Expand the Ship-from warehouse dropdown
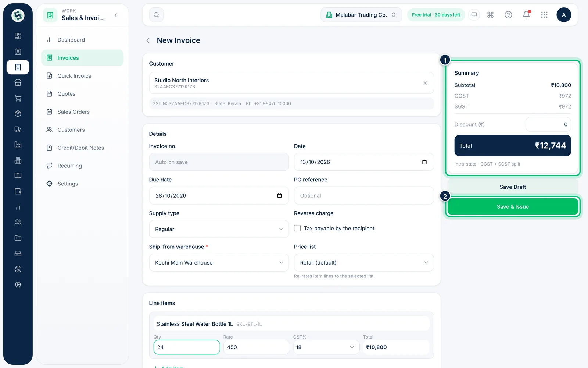588x368 pixels. pyautogui.click(x=219, y=262)
